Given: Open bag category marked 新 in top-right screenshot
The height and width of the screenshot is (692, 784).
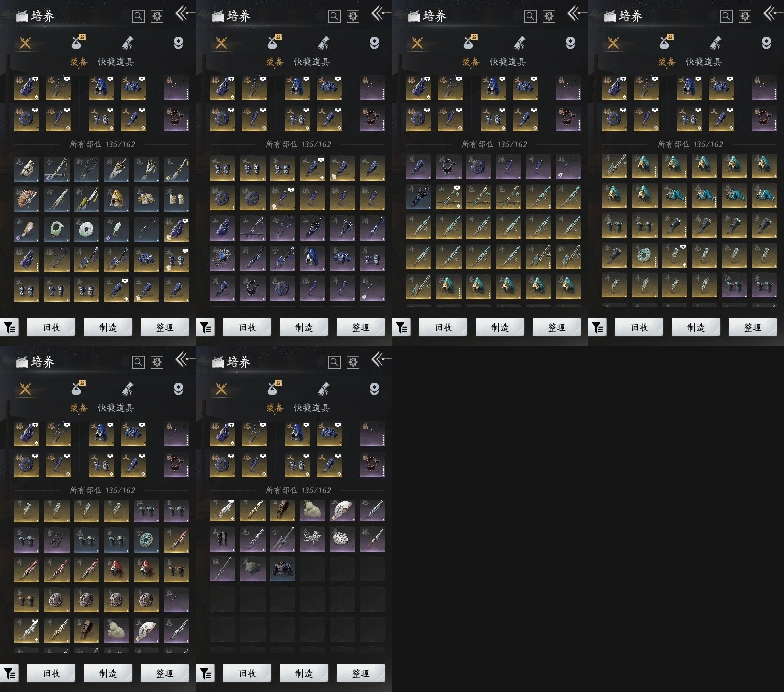Looking at the screenshot, I should click(x=666, y=42).
